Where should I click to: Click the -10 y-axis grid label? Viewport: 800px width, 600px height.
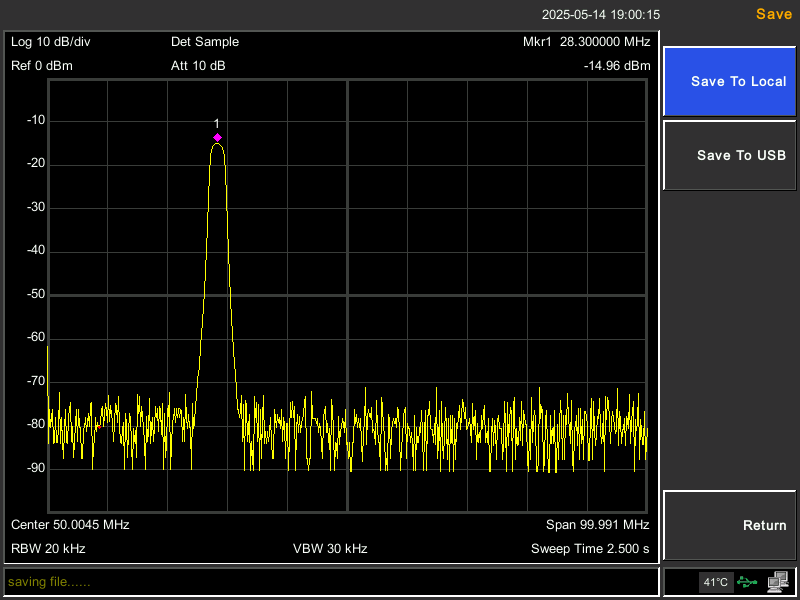coord(36,121)
